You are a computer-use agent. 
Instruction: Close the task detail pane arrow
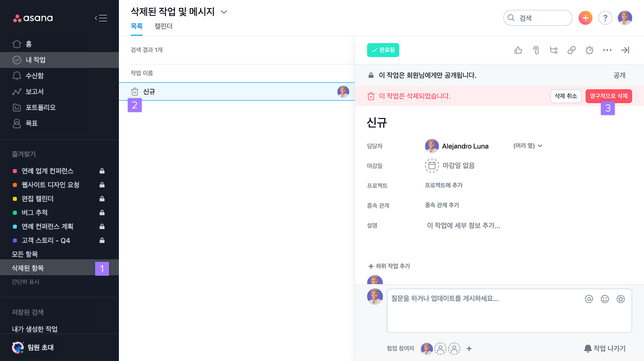pos(625,50)
